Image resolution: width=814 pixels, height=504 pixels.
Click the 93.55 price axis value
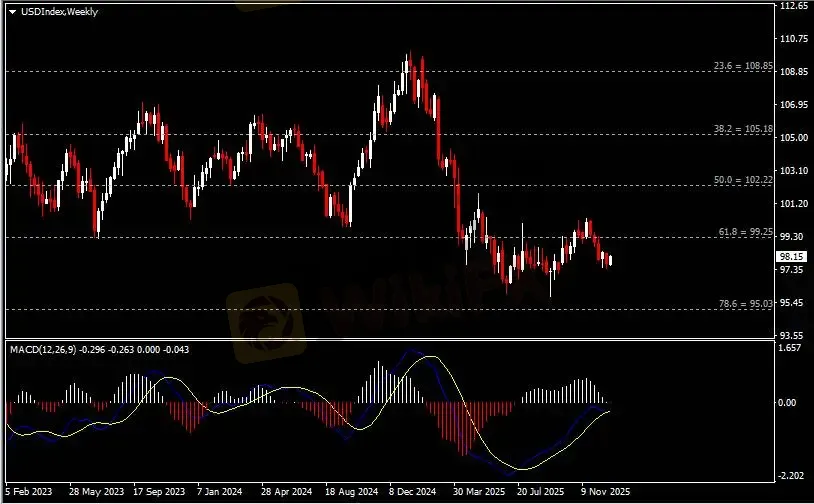click(x=792, y=335)
